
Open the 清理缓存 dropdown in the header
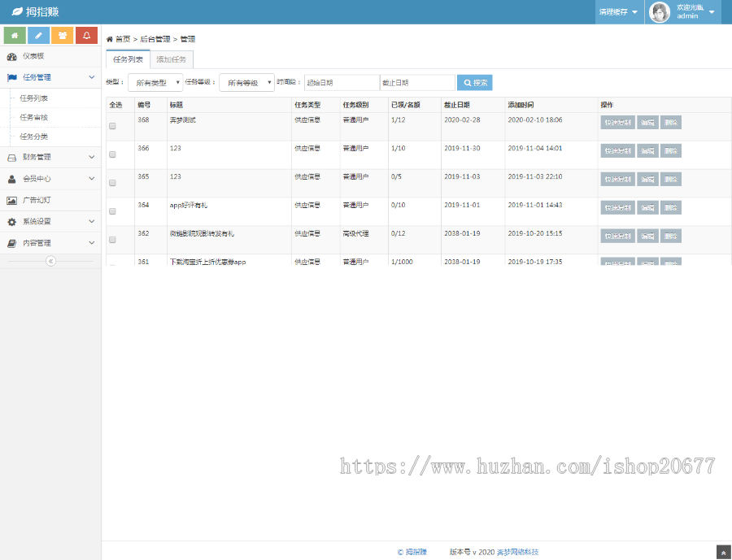pyautogui.click(x=618, y=12)
